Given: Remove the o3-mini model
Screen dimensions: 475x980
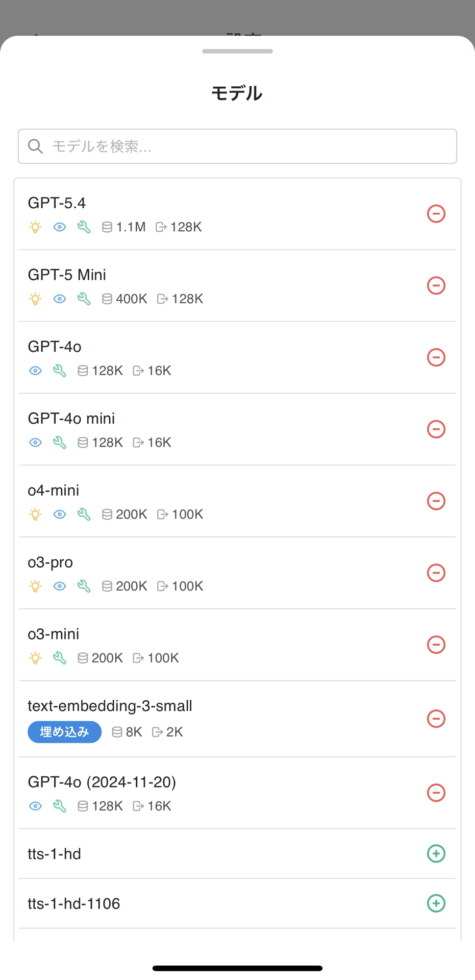Looking at the screenshot, I should coord(436,645).
